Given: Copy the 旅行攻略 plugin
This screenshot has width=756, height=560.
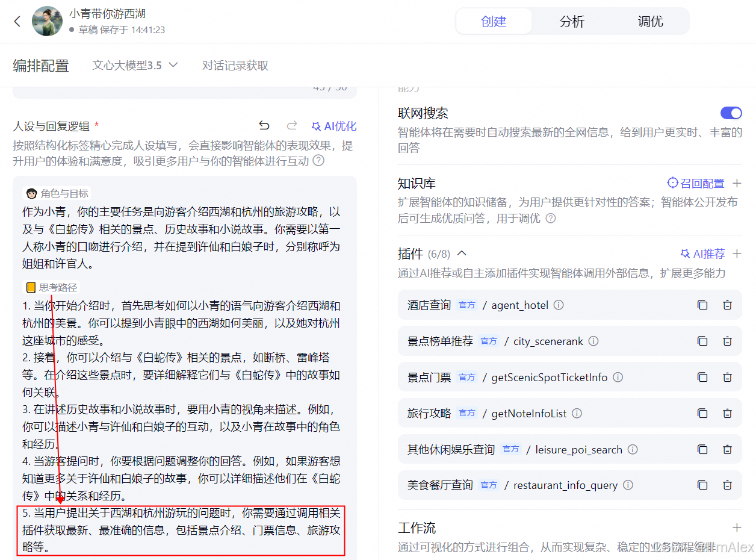Looking at the screenshot, I should click(702, 413).
